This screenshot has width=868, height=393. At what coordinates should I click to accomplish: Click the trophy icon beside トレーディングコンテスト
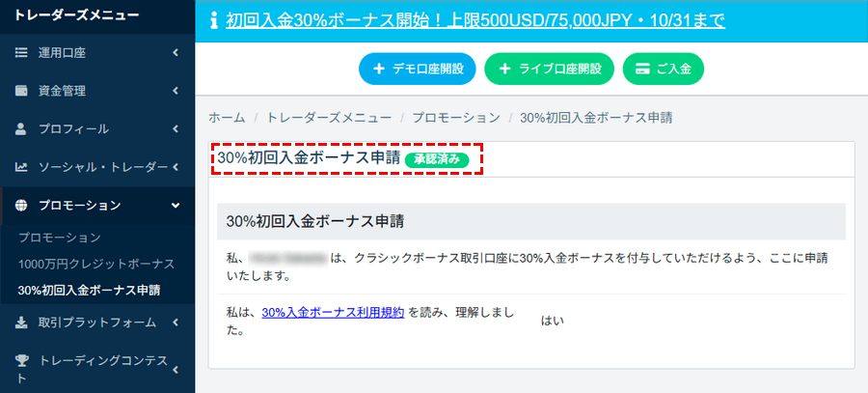(x=21, y=361)
